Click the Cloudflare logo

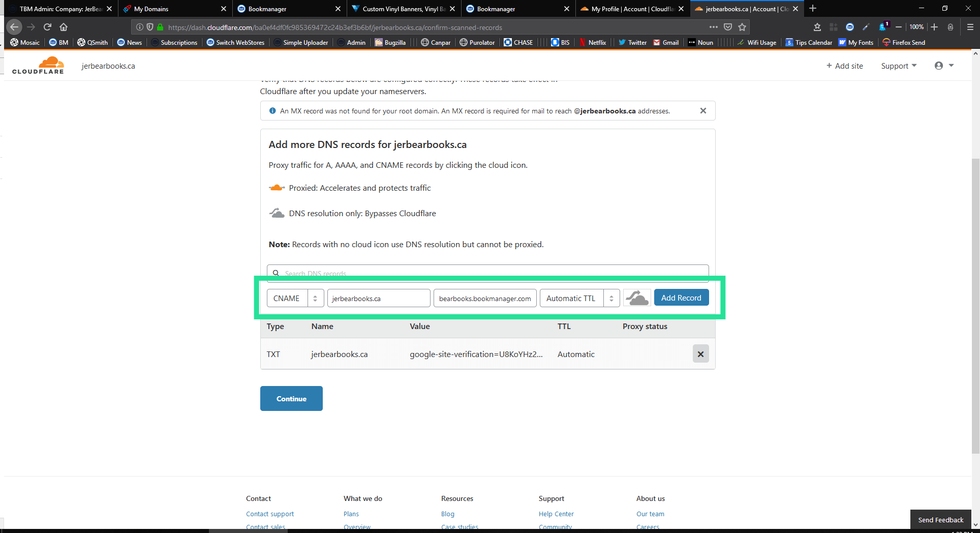pos(38,66)
